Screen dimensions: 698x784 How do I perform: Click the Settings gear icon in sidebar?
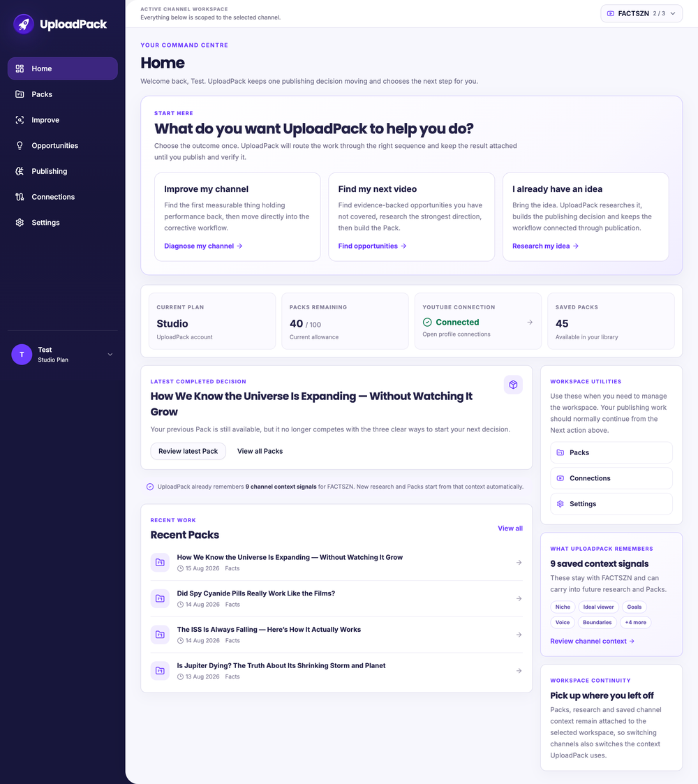[20, 223]
